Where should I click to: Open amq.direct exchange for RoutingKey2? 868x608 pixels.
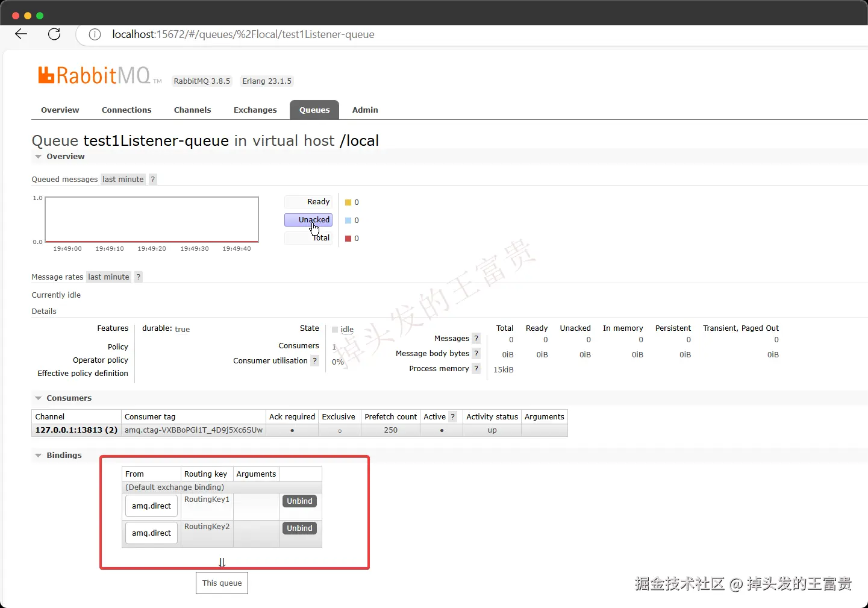point(152,533)
